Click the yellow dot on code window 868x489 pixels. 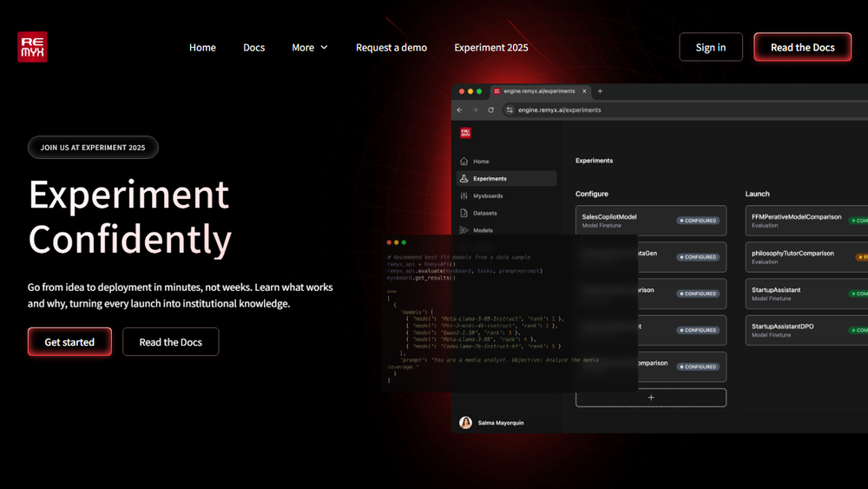pyautogui.click(x=397, y=242)
